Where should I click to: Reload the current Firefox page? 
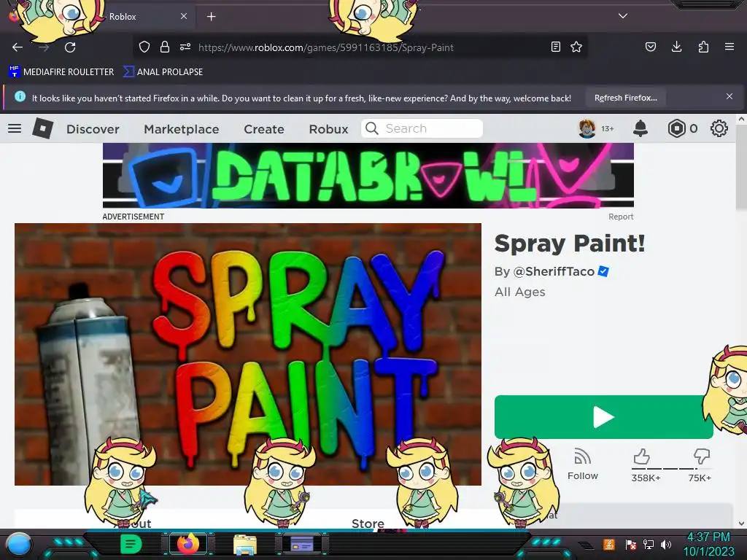[x=70, y=47]
